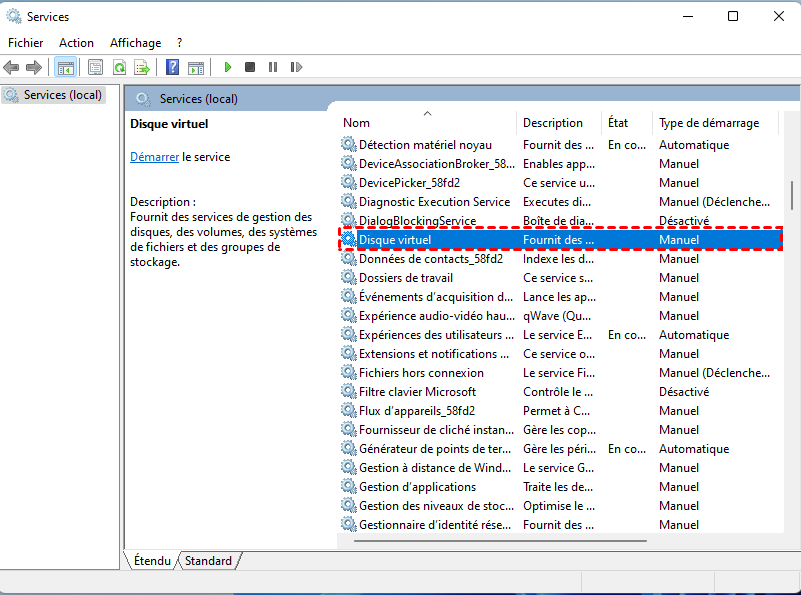Select Expérience audio-vidéo hau... row
The image size is (801, 595).
560,316
